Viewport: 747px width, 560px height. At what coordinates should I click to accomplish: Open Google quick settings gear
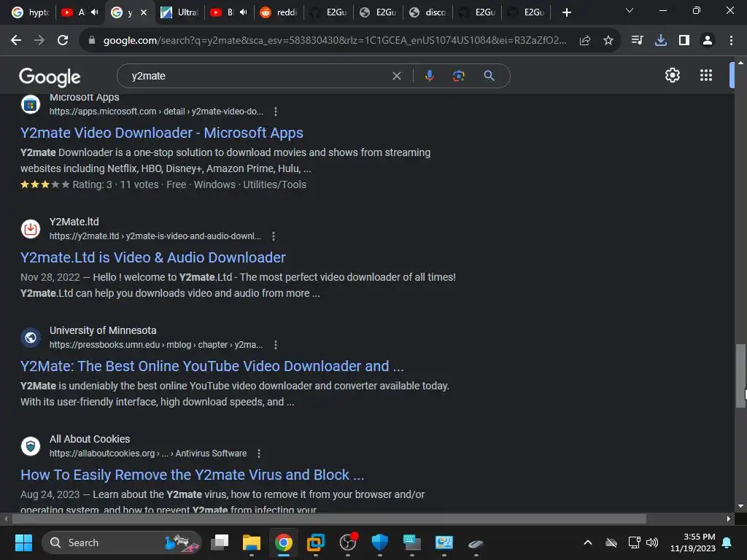(672, 75)
